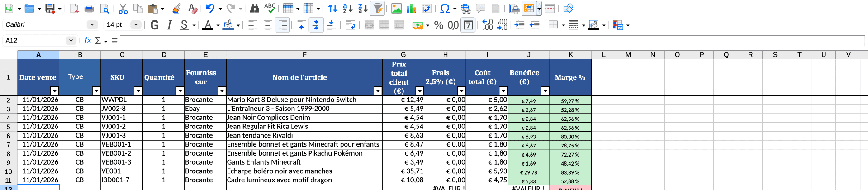Run the spelling check tool

click(270, 8)
